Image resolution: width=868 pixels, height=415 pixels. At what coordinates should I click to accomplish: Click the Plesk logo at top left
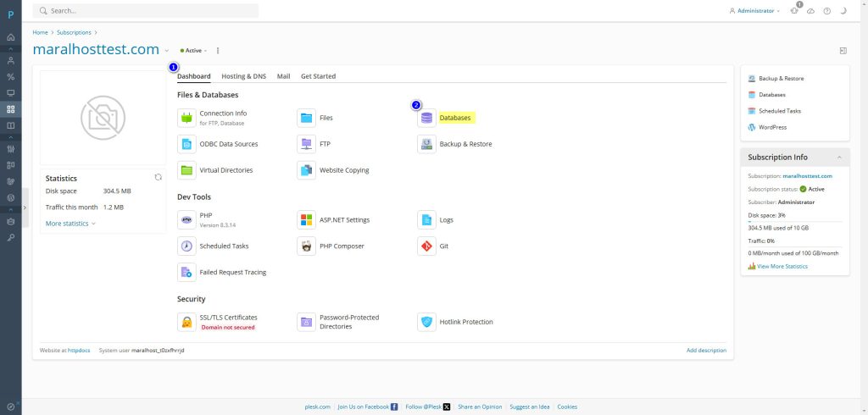click(x=10, y=14)
